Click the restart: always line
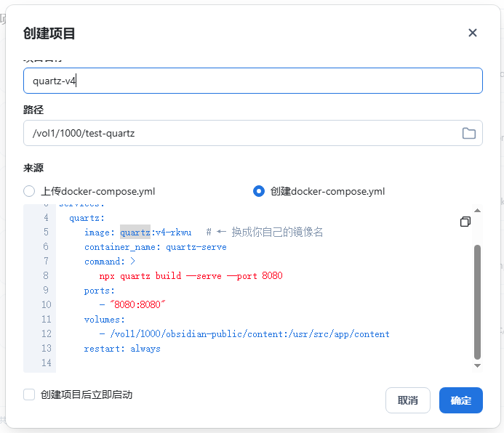 coord(122,349)
